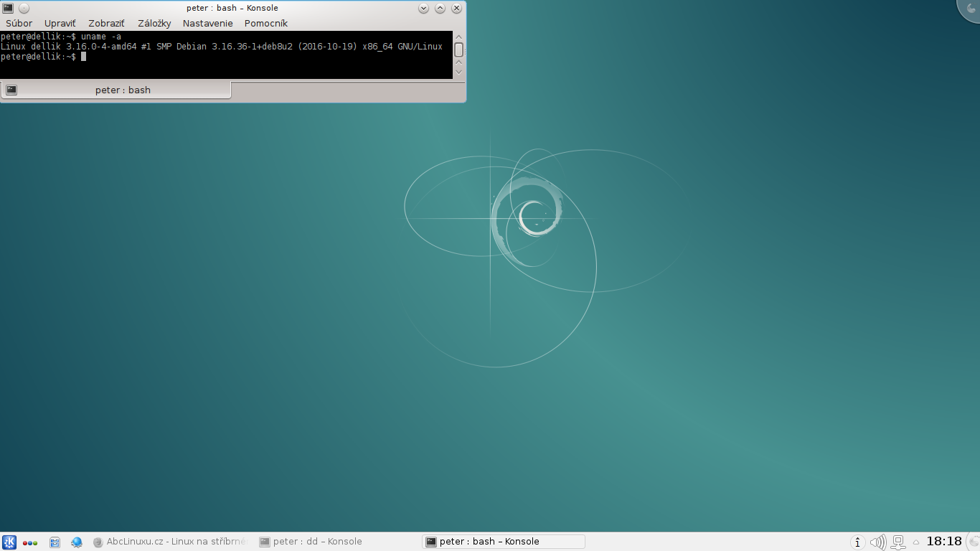Open the Upraviť menu
The height and width of the screenshot is (551, 980).
[60, 23]
